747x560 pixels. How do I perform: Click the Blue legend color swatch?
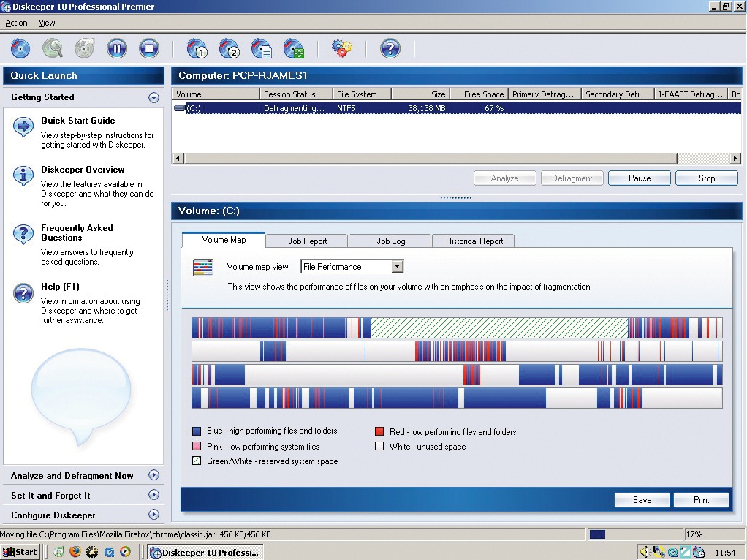tap(197, 431)
